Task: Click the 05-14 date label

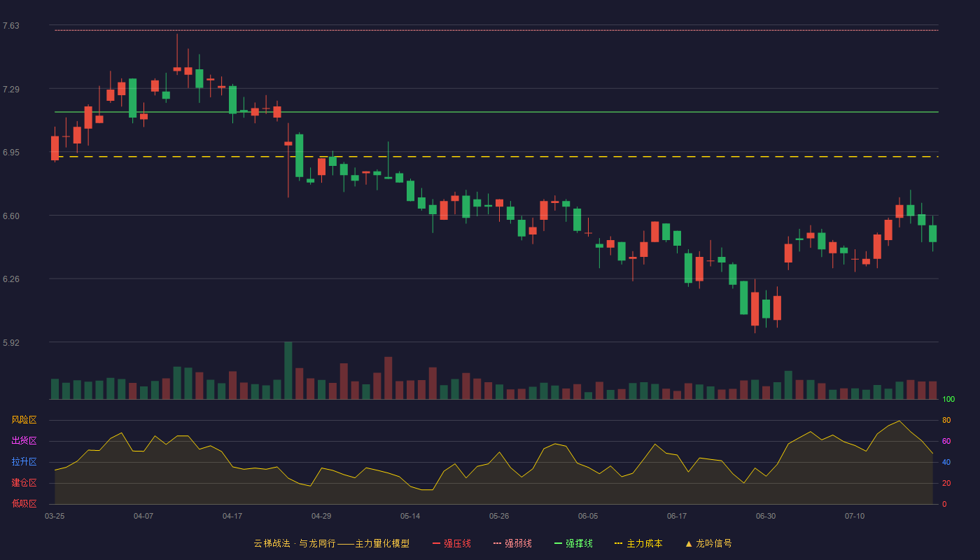Action: coord(410,516)
